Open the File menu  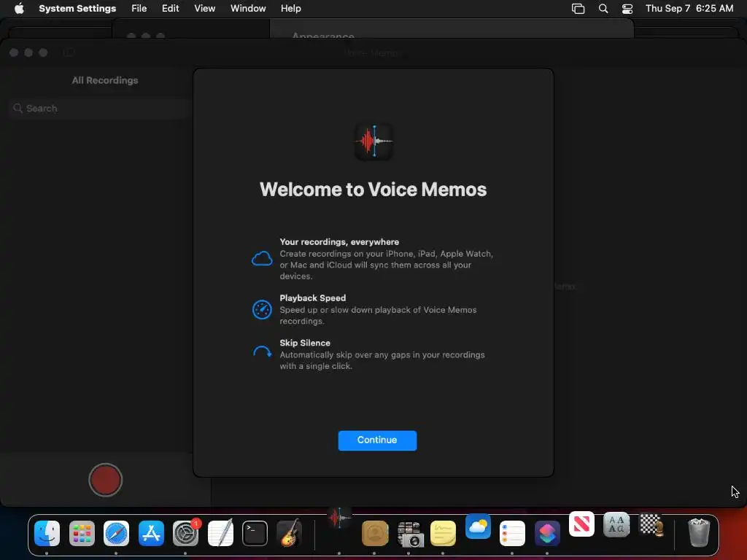pos(139,9)
